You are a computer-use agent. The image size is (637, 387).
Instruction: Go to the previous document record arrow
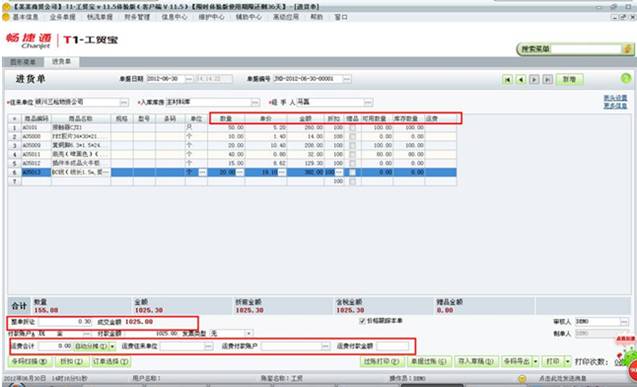point(521,80)
